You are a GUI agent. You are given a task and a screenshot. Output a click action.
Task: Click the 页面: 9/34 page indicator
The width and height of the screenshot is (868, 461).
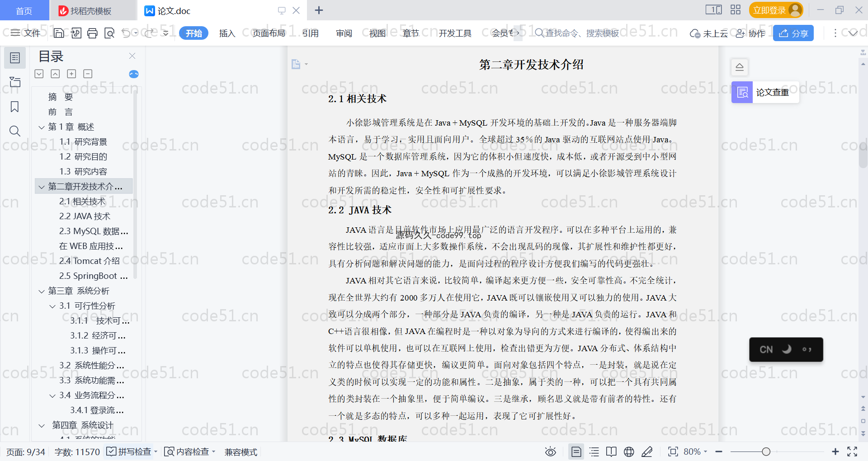[26, 452]
